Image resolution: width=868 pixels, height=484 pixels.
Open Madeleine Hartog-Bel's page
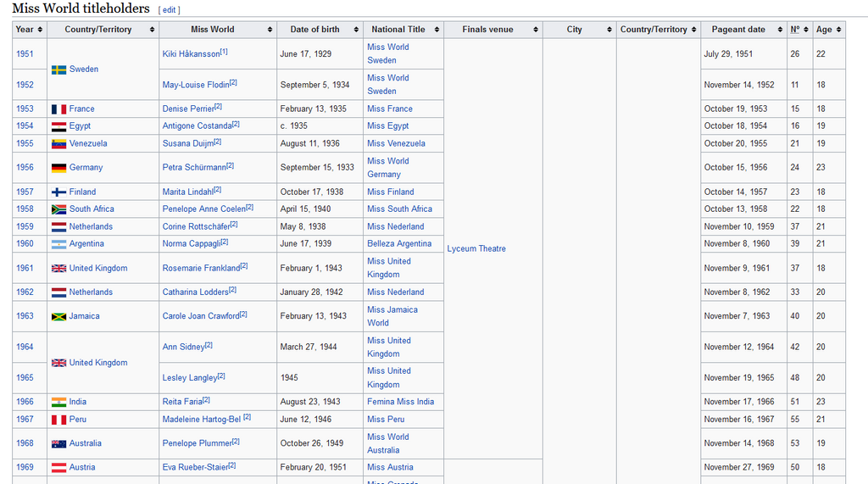[202, 420]
